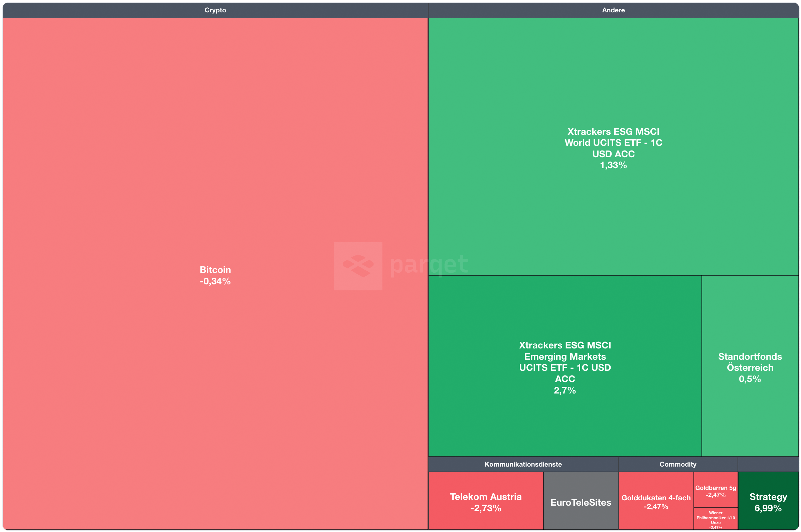Viewport: 801px width, 532px height.
Task: Click the gray EuroTeleSites tile
Action: click(x=580, y=503)
